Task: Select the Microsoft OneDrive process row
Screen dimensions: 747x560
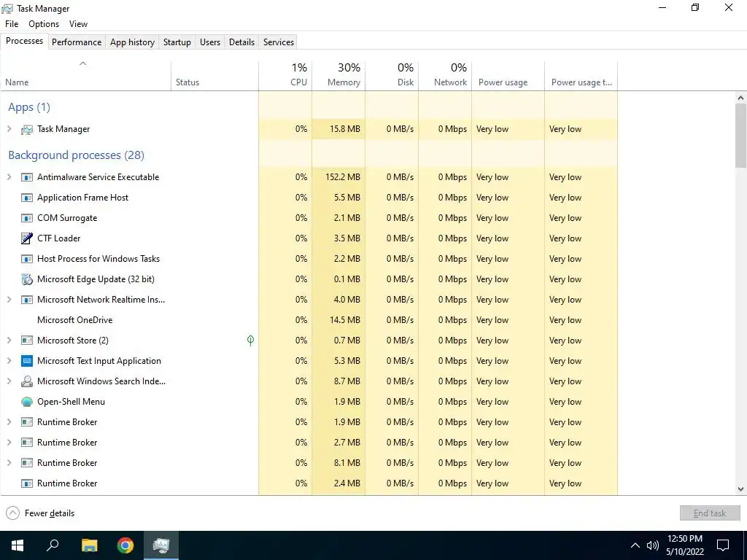Action: (309, 320)
